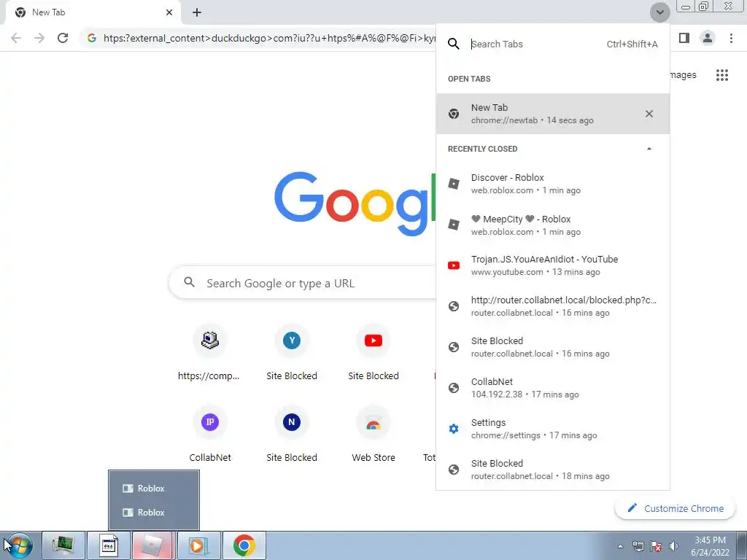Viewport: 747px width, 560px height.
Task: Click the magnifier icon in the Search Tabs panel
Action: (454, 44)
